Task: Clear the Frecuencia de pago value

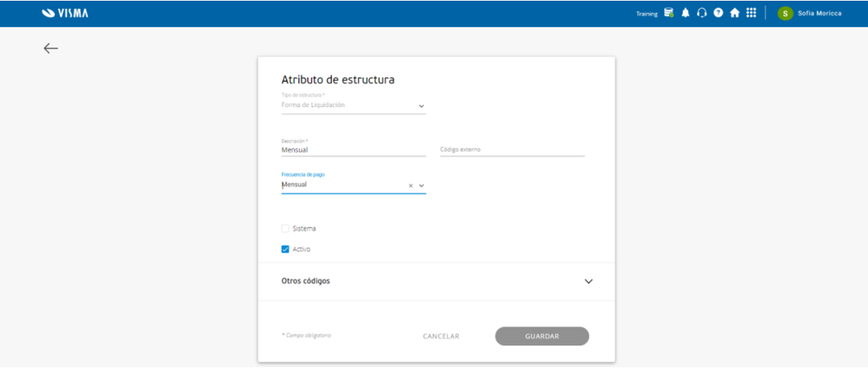Action: [x=411, y=185]
